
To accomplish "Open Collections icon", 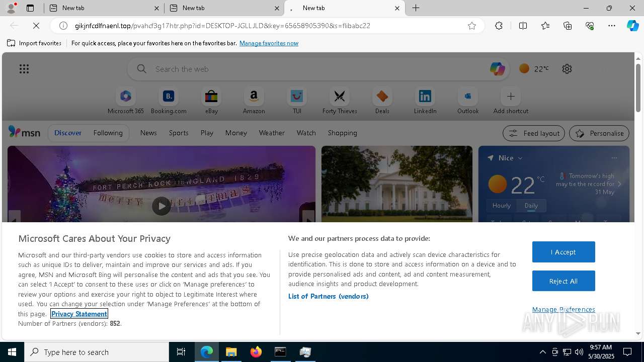I will pyautogui.click(x=568, y=26).
